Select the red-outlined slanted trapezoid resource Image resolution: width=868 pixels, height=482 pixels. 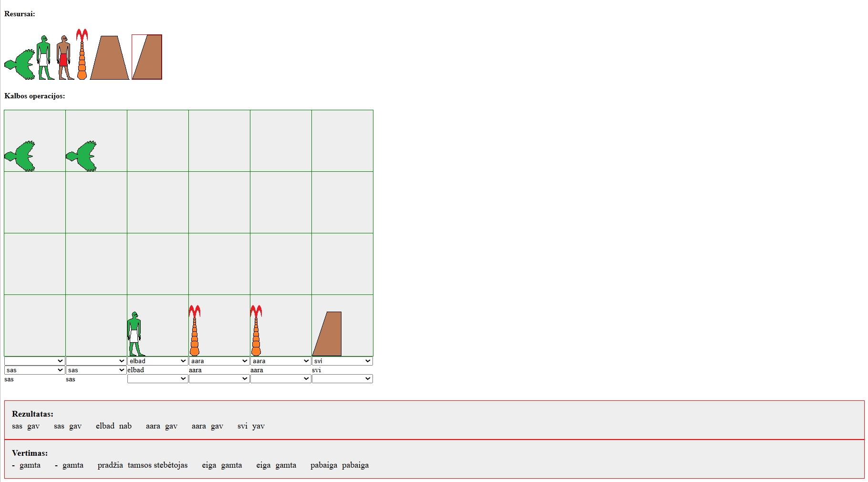(x=147, y=57)
